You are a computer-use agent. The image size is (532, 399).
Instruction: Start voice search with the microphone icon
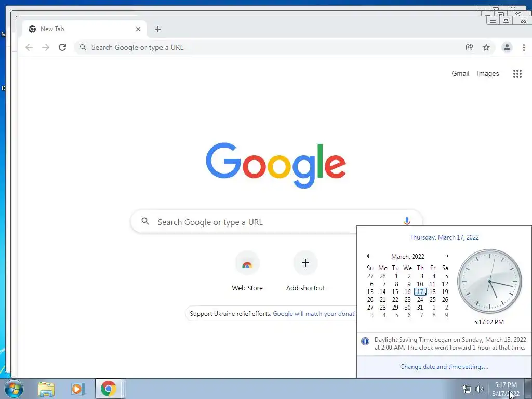(407, 221)
